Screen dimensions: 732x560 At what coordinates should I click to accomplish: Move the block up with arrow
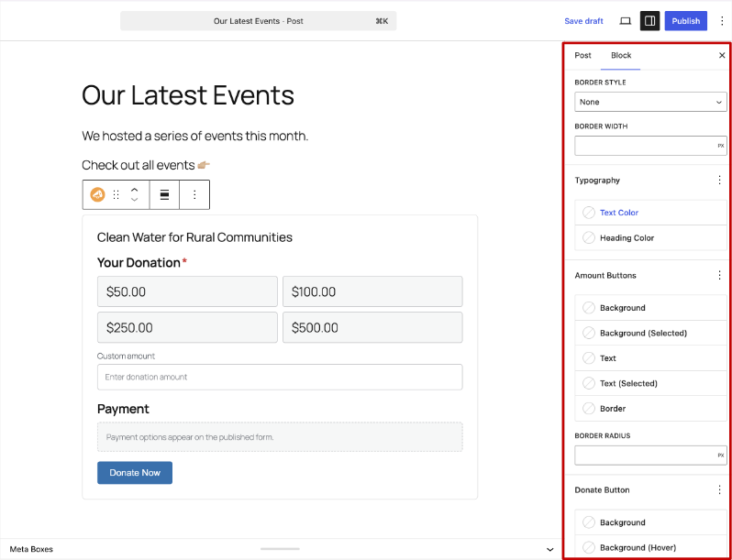pyautogui.click(x=135, y=190)
